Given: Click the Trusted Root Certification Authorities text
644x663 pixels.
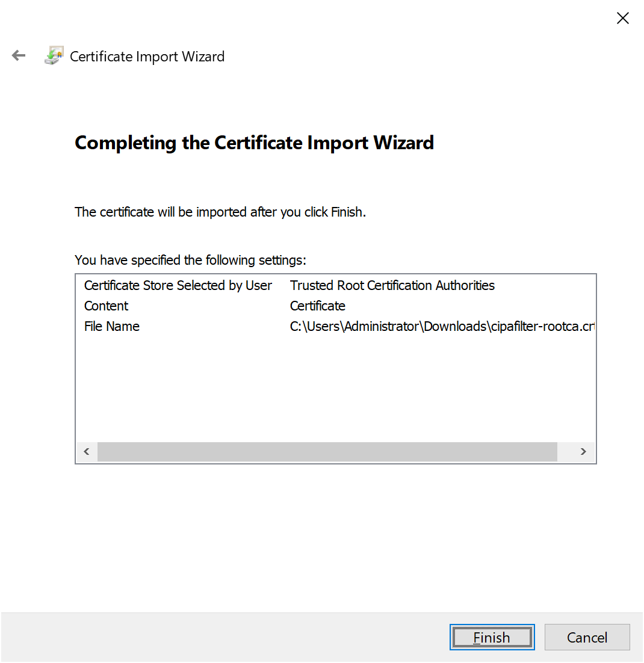Looking at the screenshot, I should (x=392, y=285).
